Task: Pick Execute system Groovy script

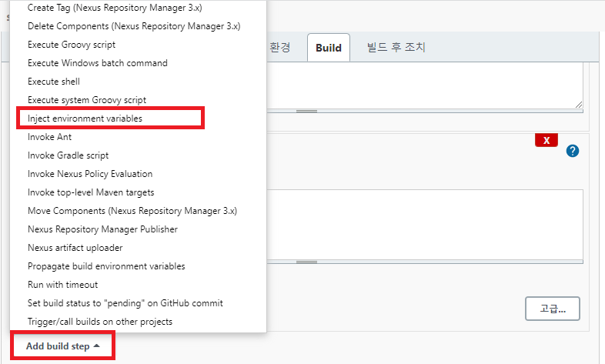Action: pyautogui.click(x=87, y=100)
